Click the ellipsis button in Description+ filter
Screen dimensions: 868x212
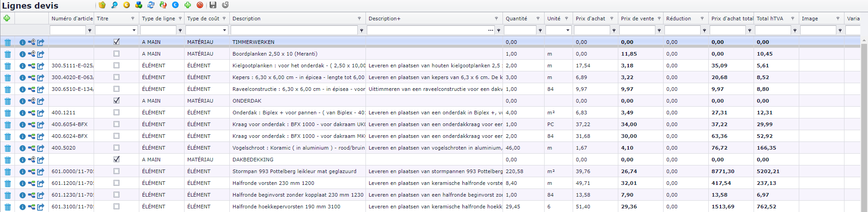click(x=491, y=30)
